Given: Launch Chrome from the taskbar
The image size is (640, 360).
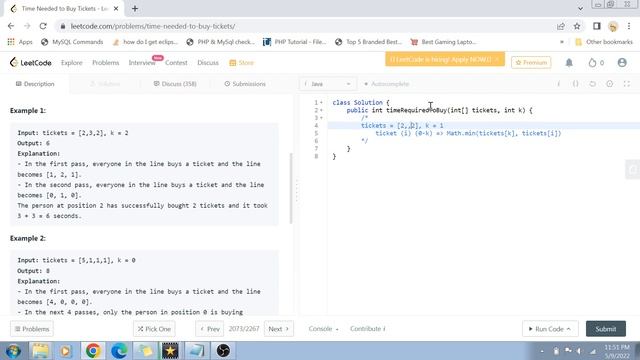Looking at the screenshot, I should (x=93, y=351).
